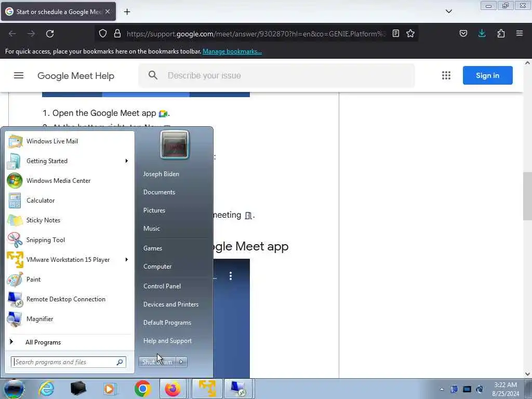Open Music library
The image size is (532, 399).
tap(151, 229)
